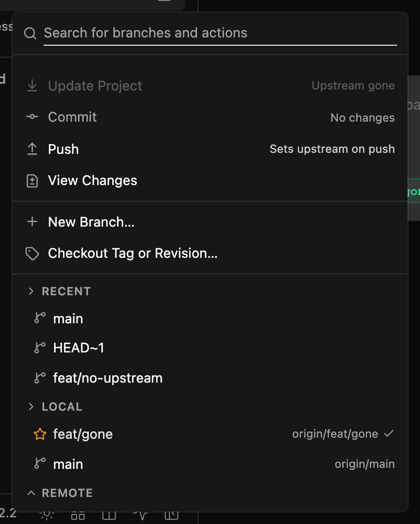Select View Changes entry

(x=210, y=180)
